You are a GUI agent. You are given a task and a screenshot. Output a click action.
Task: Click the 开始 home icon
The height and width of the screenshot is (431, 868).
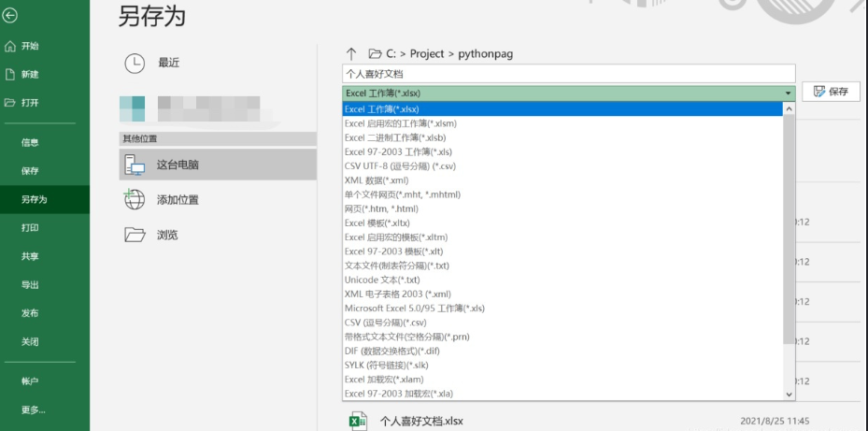(x=10, y=47)
